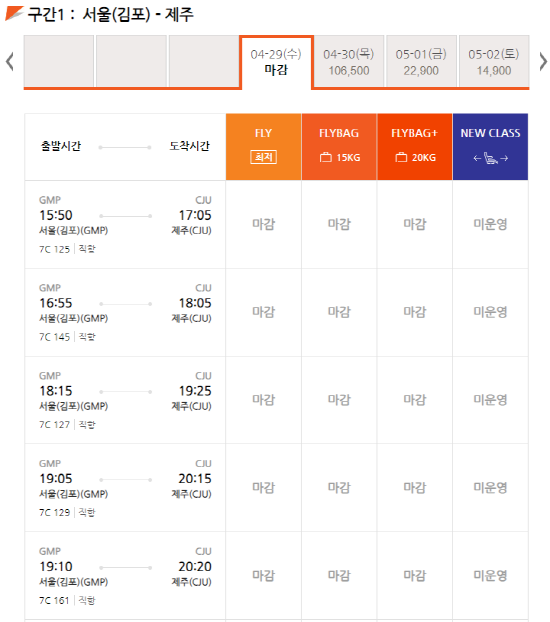Screen dimensions: 550x622
Task: Select the 04-29(수) date tab
Action: (x=276, y=62)
